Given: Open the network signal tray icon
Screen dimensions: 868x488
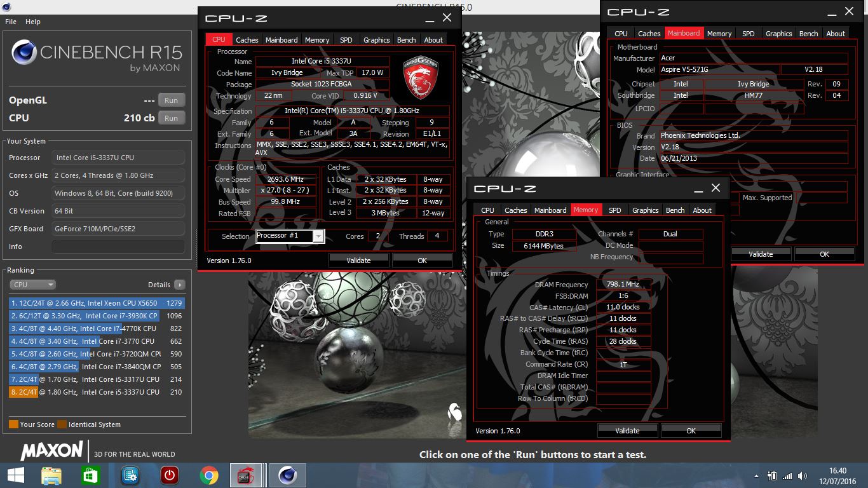Looking at the screenshot, I should point(788,475).
